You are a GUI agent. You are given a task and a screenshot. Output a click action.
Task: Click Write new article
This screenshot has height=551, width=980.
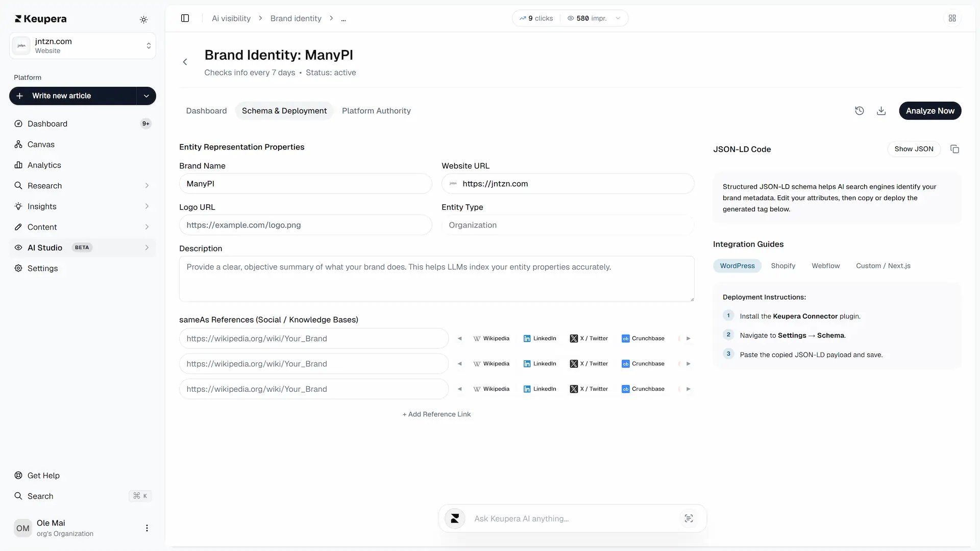pyautogui.click(x=73, y=96)
